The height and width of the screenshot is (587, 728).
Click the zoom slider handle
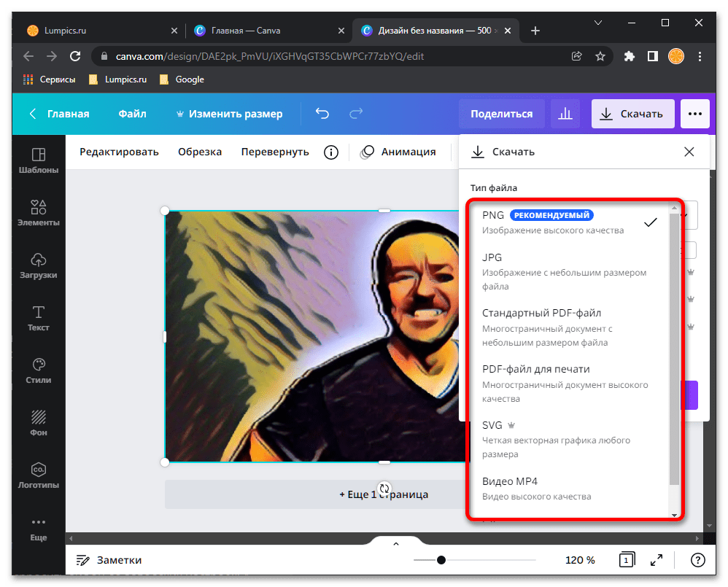click(441, 560)
